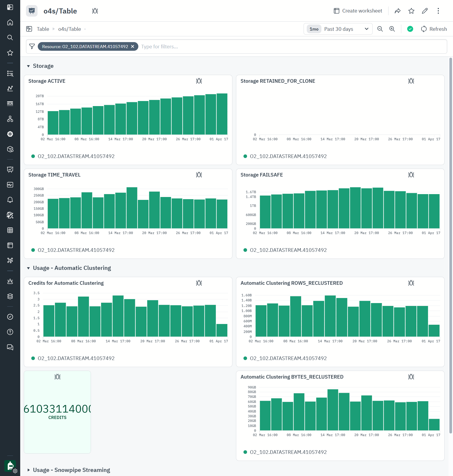Screen dimensions: 453x476
Task: Select the o4s/Table breadcrumb item
Action: (x=70, y=29)
